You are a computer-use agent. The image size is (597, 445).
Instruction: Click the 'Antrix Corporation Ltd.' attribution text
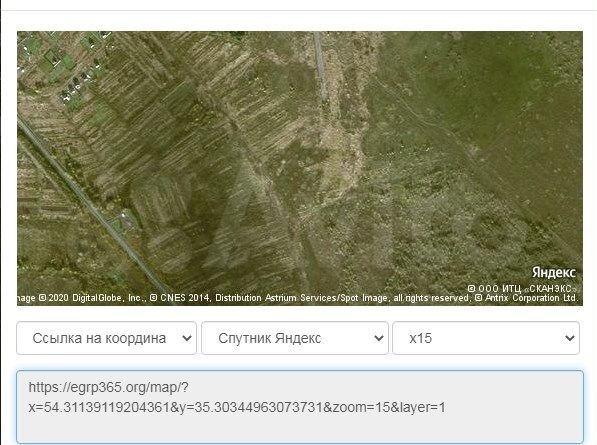532,298
